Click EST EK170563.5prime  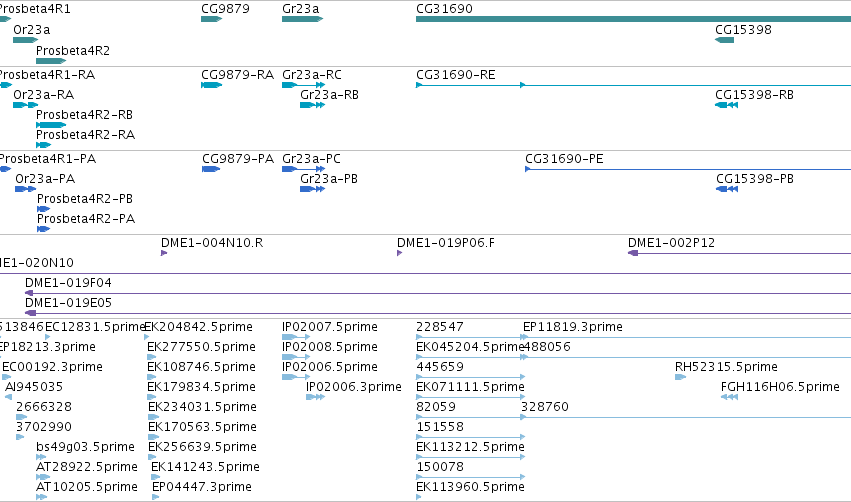[x=202, y=427]
